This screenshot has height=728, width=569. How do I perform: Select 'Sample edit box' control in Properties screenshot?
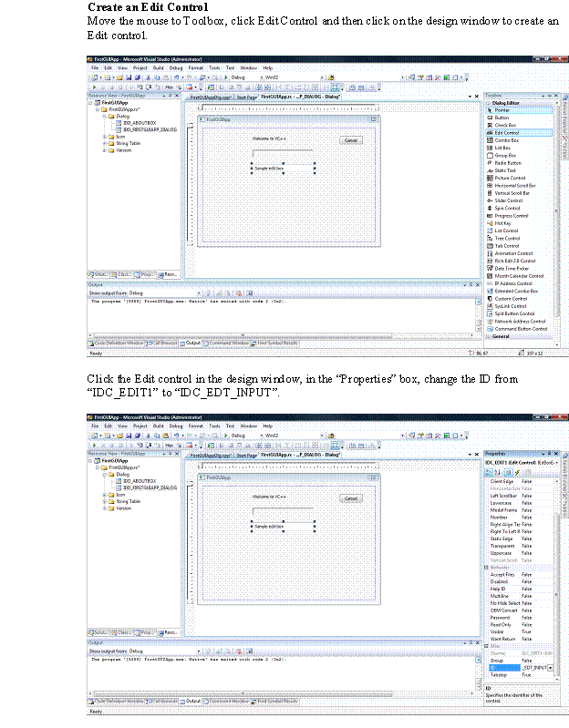click(283, 527)
